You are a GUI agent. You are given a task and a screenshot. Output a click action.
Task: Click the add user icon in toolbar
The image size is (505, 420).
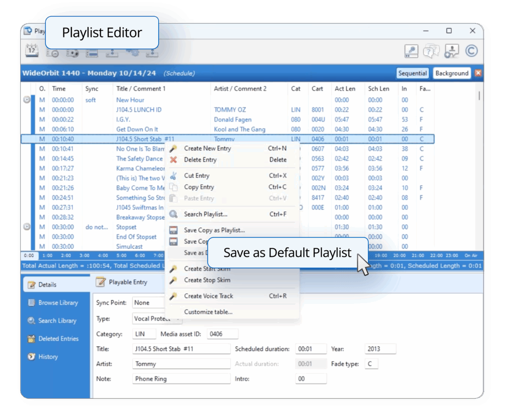451,51
